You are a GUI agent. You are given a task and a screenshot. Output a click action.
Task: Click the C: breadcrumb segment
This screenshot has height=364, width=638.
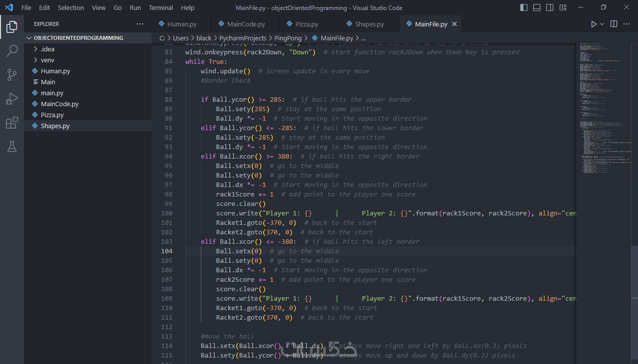pos(162,38)
